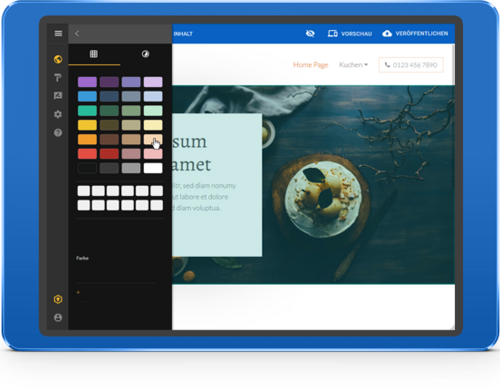This screenshot has width=500, height=390.
Task: Select the paint roller design icon
Action: pos(58,78)
